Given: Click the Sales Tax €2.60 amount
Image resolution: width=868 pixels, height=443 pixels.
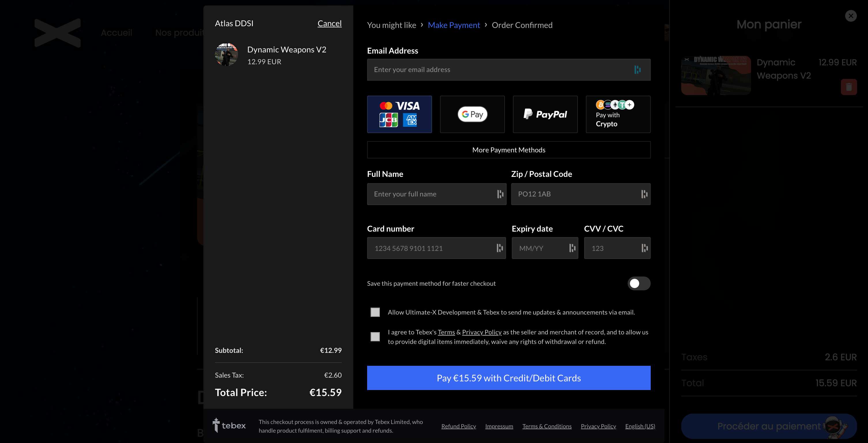Looking at the screenshot, I should click(x=333, y=375).
